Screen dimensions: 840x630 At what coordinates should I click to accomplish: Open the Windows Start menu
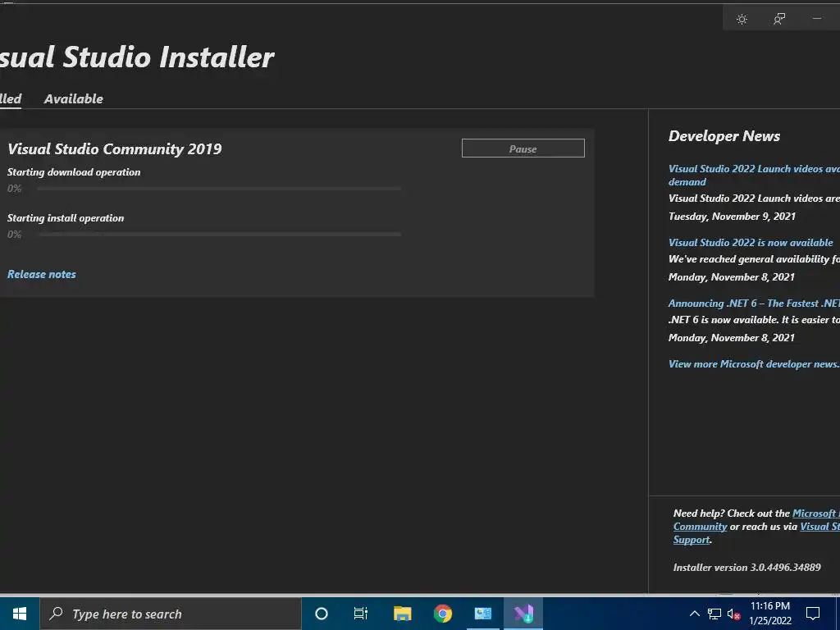[20, 614]
